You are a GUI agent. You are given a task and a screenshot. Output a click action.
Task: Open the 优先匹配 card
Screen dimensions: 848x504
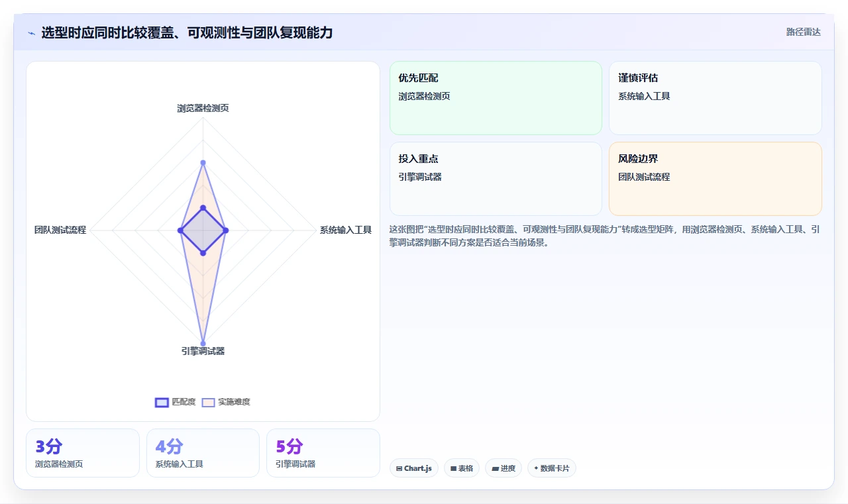[496, 98]
